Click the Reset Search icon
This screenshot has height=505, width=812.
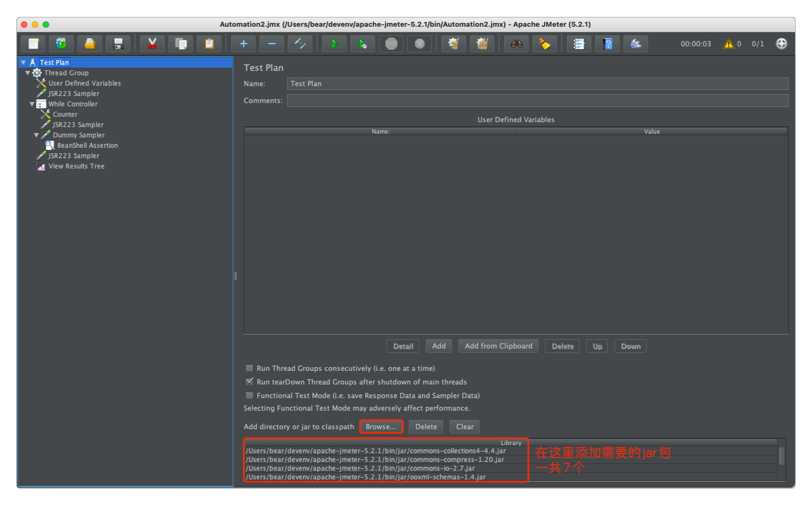pyautogui.click(x=545, y=44)
